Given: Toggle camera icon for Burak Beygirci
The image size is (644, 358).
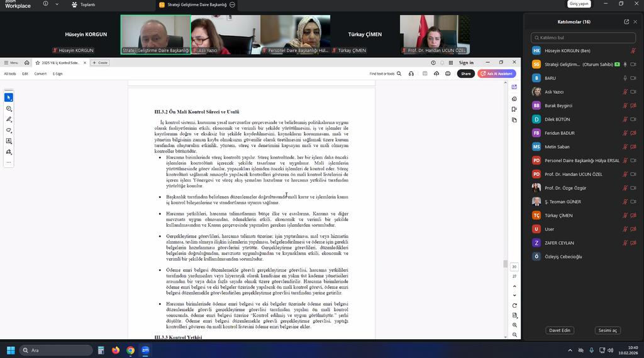Looking at the screenshot, I should (633, 106).
